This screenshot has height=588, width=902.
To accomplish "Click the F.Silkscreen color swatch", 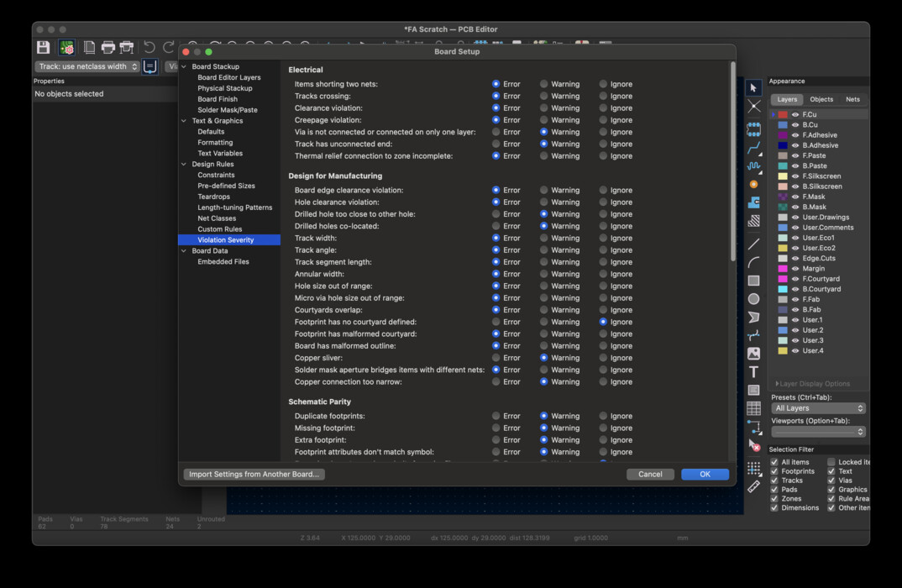I will [783, 176].
